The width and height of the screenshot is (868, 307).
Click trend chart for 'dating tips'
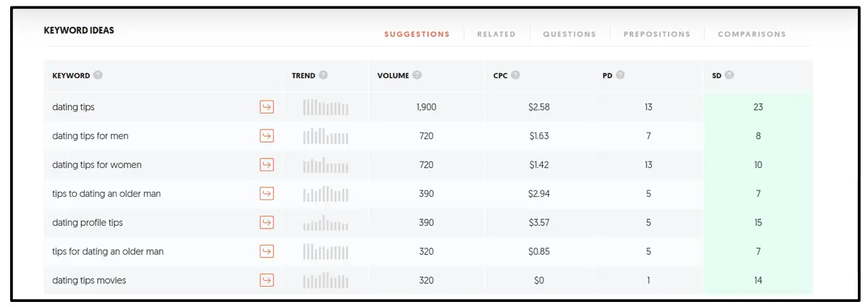tap(325, 107)
